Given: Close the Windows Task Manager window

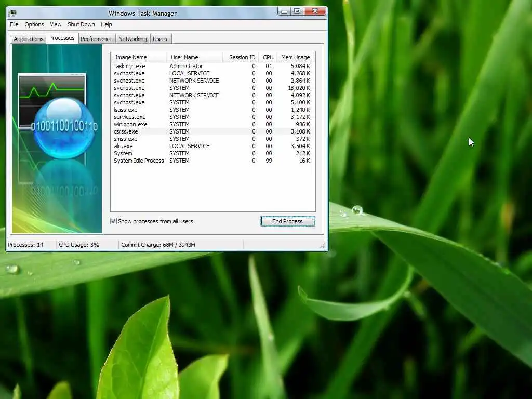Looking at the screenshot, I should 315,11.
